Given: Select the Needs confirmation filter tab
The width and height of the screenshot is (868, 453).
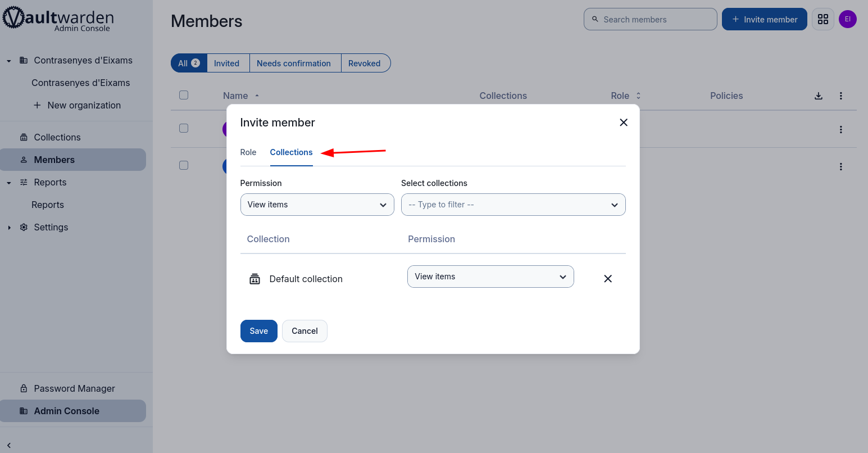Looking at the screenshot, I should 294,64.
